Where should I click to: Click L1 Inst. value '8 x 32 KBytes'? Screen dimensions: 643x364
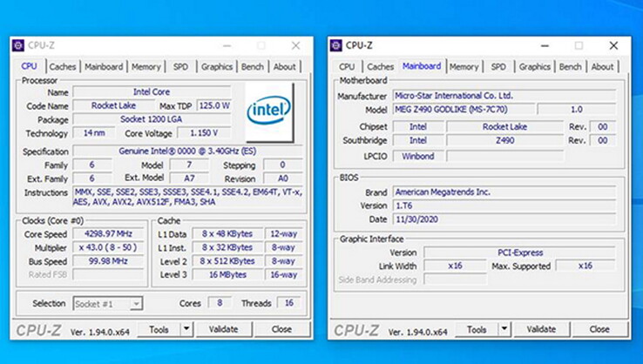(x=227, y=247)
